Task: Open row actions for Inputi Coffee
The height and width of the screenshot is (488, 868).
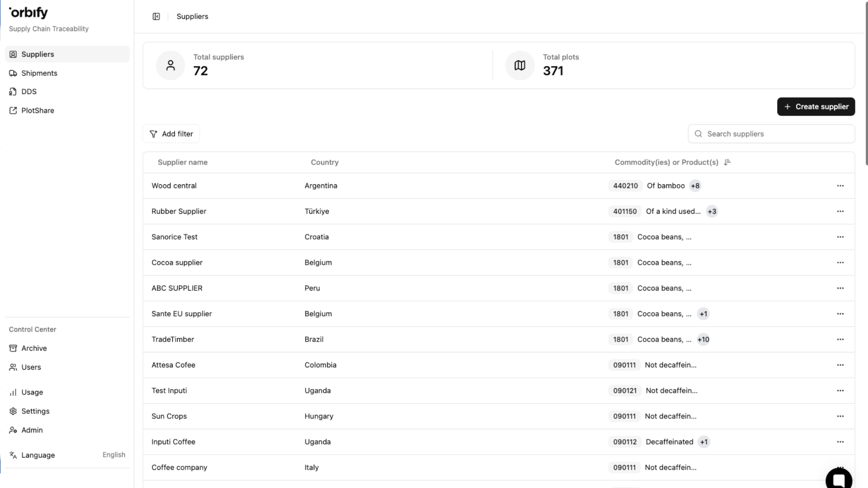Action: coord(840,442)
